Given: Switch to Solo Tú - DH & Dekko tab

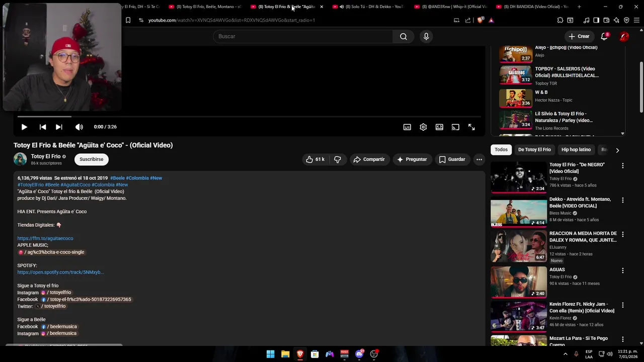Looking at the screenshot, I should [x=369, y=7].
